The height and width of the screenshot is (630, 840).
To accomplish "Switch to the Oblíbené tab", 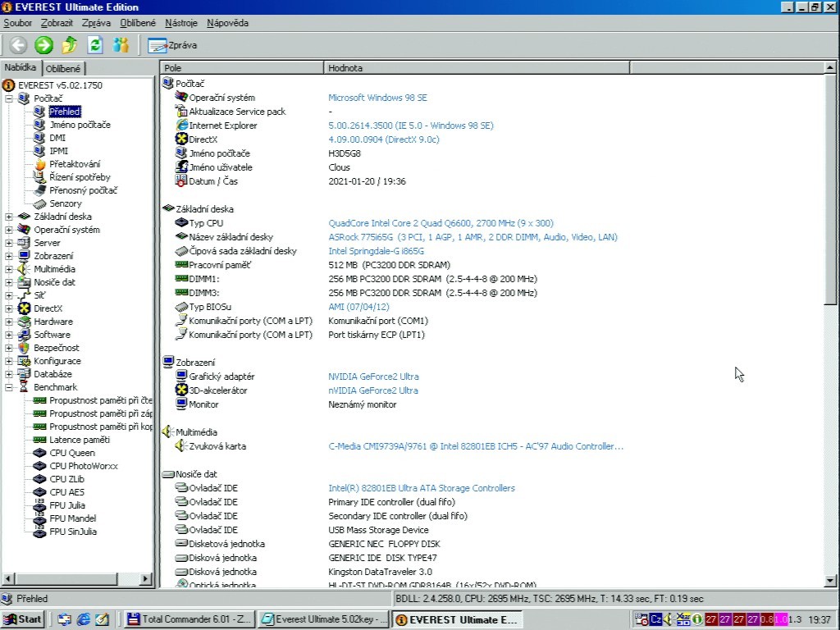I will (x=63, y=69).
